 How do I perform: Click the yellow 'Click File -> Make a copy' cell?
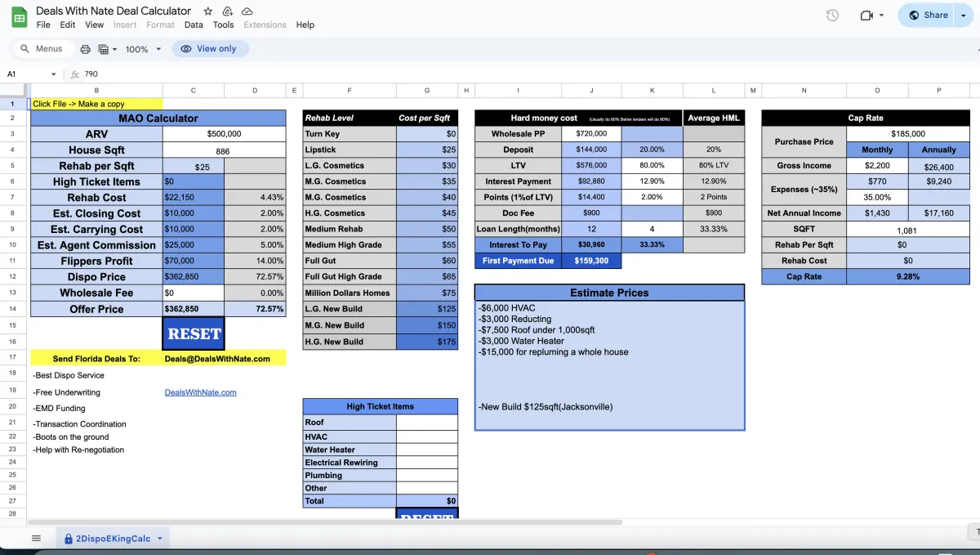pos(96,104)
